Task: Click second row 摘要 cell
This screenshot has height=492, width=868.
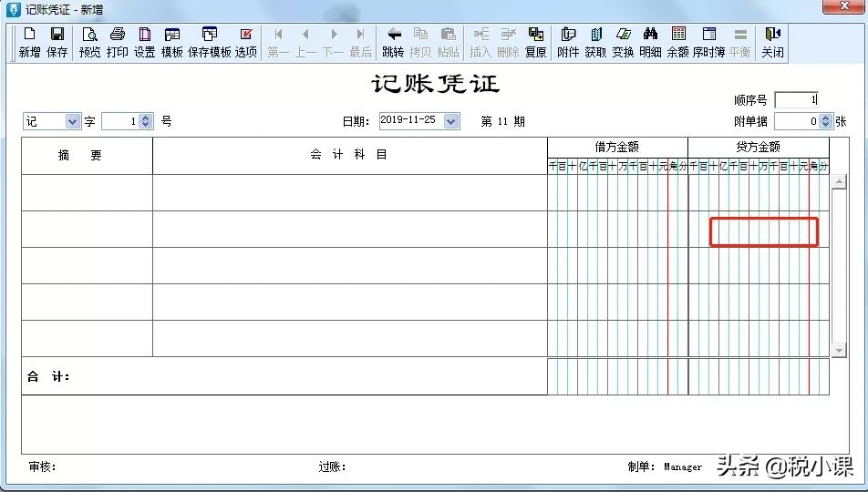Action: [87, 229]
